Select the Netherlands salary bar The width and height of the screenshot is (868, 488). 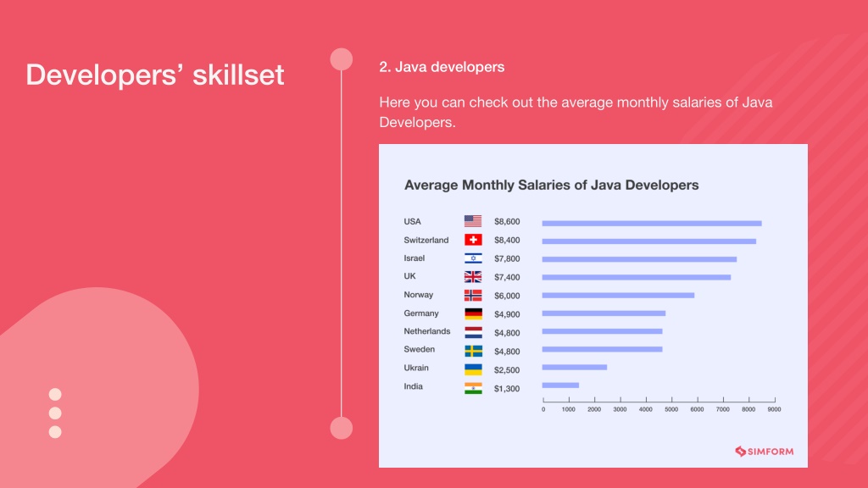(x=602, y=331)
